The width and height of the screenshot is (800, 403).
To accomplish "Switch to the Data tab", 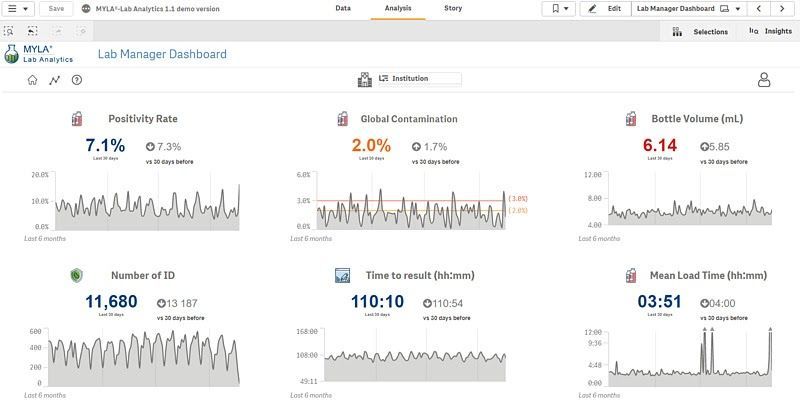I will coord(343,8).
